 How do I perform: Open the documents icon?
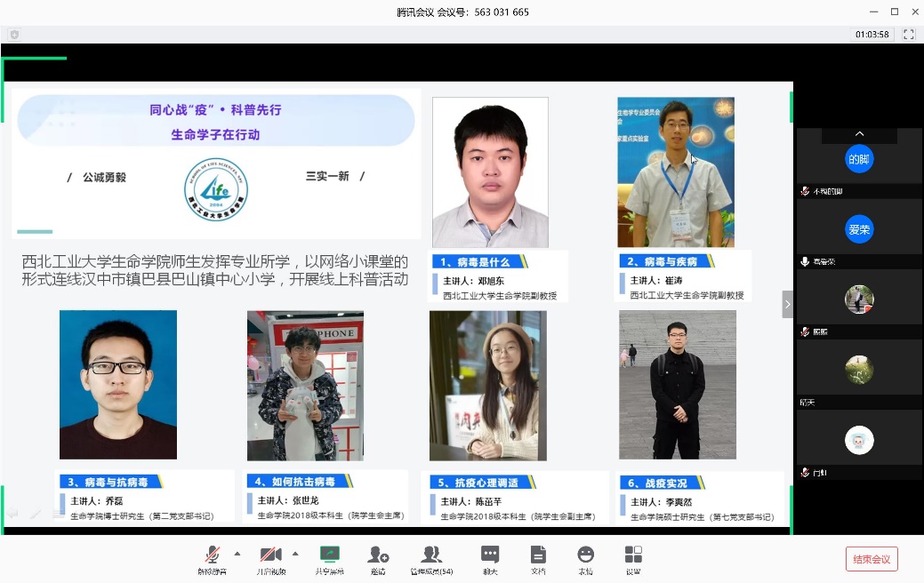click(538, 555)
